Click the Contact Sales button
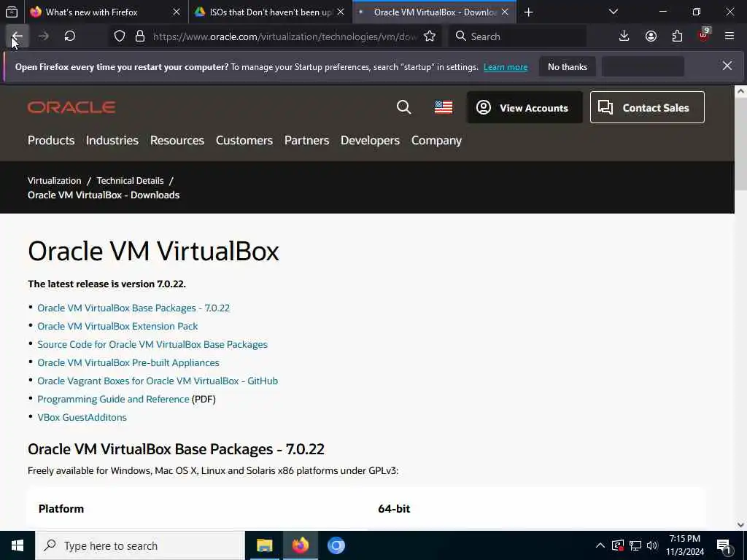747x560 pixels. [x=647, y=108]
